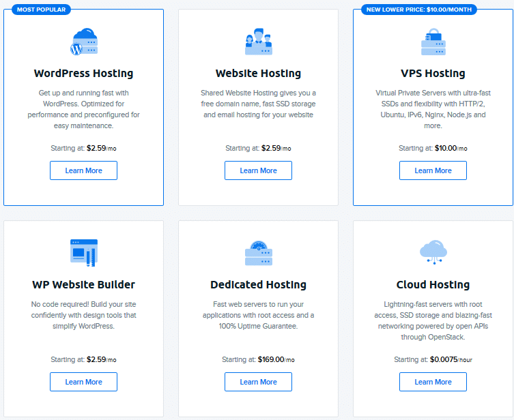Click the $2.59/mo price under Website Hosting
Image resolution: width=514 pixels, height=420 pixels.
click(276, 148)
